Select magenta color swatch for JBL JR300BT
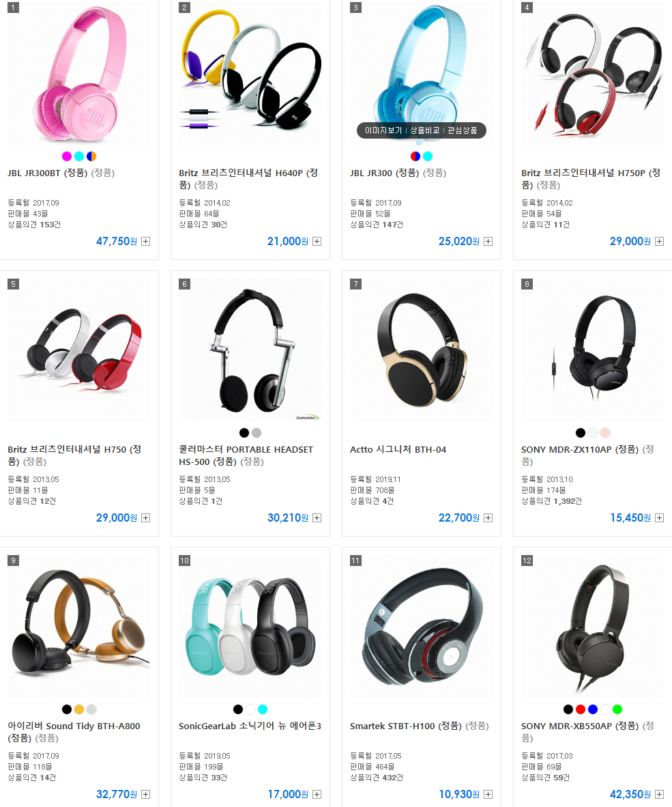This screenshot has height=807, width=672. pyautogui.click(x=67, y=156)
